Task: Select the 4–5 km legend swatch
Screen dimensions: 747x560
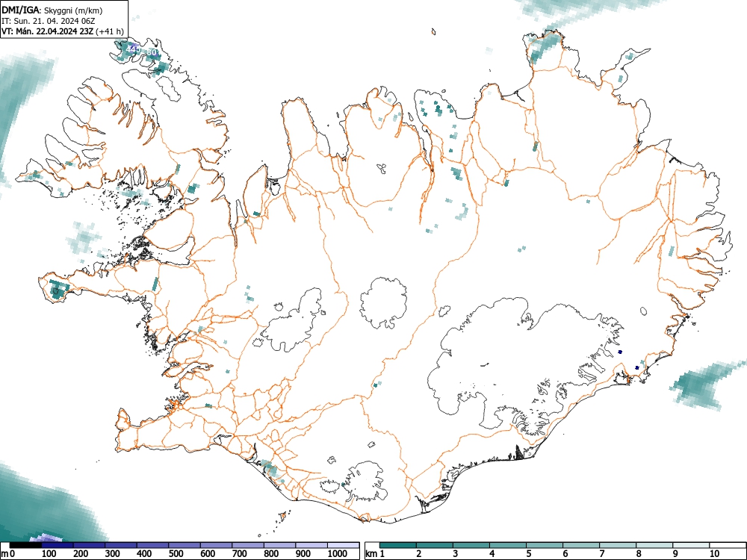Action: tap(508, 545)
